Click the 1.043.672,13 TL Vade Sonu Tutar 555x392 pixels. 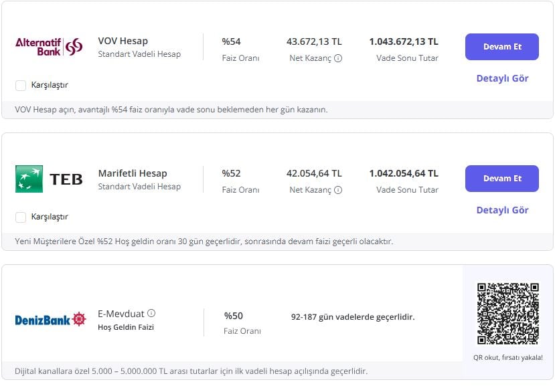404,41
